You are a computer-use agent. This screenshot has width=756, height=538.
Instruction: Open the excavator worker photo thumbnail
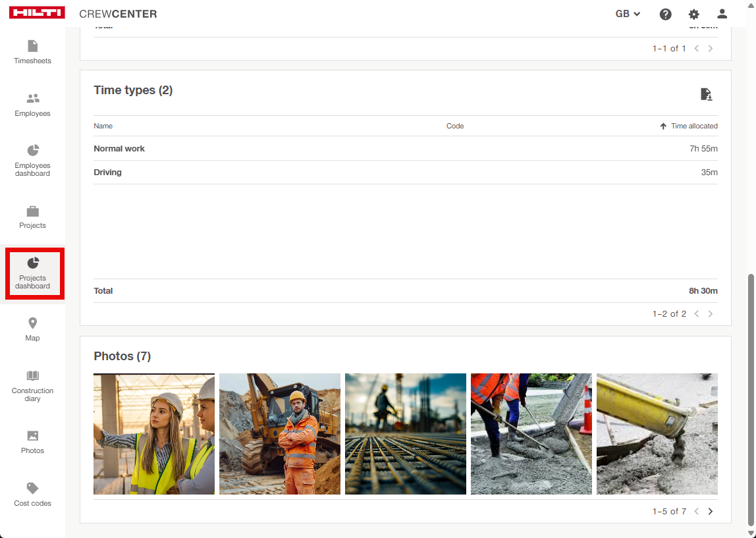(280, 434)
